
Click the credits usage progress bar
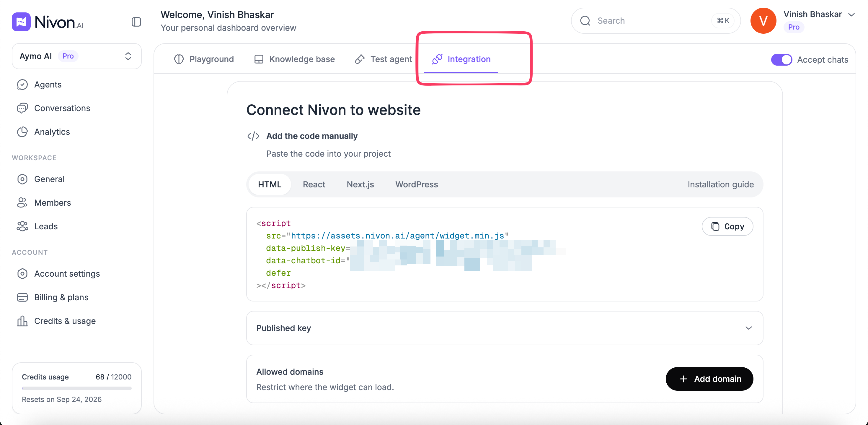tap(76, 388)
